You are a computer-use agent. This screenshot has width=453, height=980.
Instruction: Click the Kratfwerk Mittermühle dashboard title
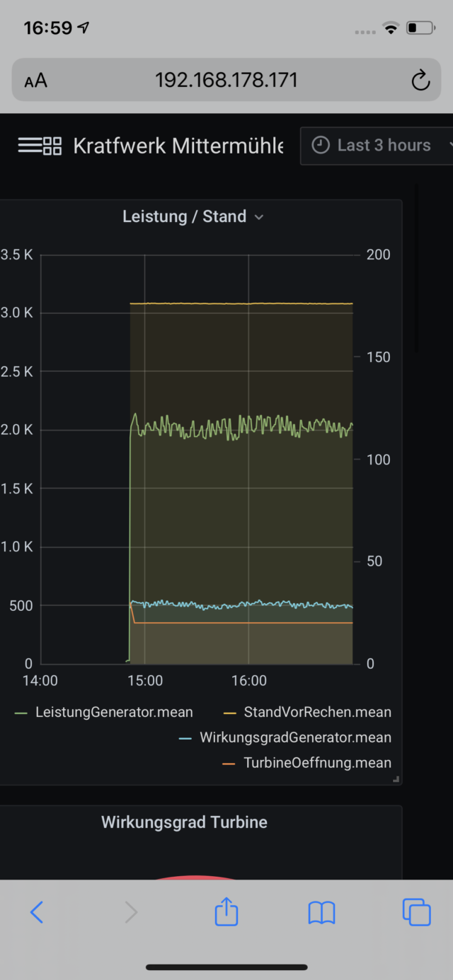[x=178, y=146]
